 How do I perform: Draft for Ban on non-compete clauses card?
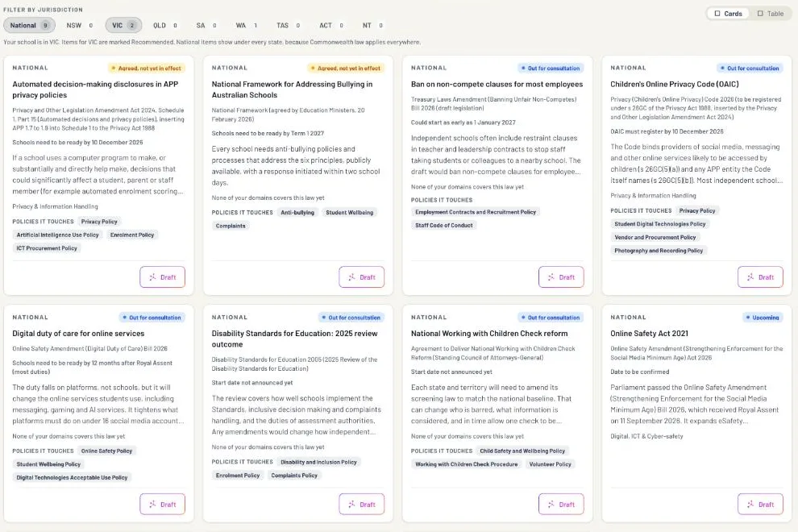click(561, 277)
